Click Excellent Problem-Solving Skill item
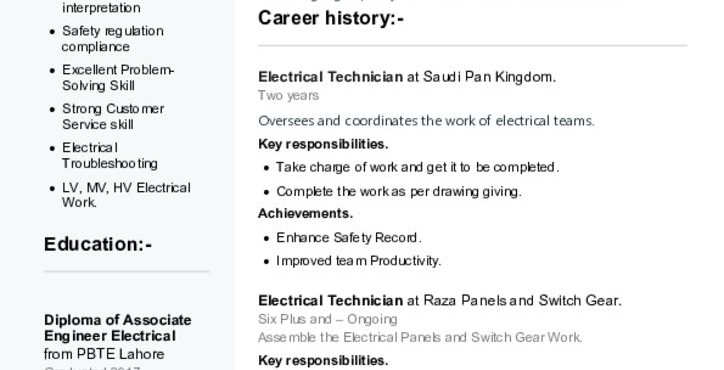This screenshot has width=724, height=370. tap(118, 78)
